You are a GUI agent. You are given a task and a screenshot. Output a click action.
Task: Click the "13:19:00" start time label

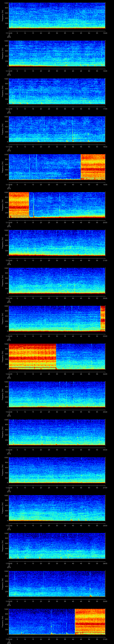(9, 223)
